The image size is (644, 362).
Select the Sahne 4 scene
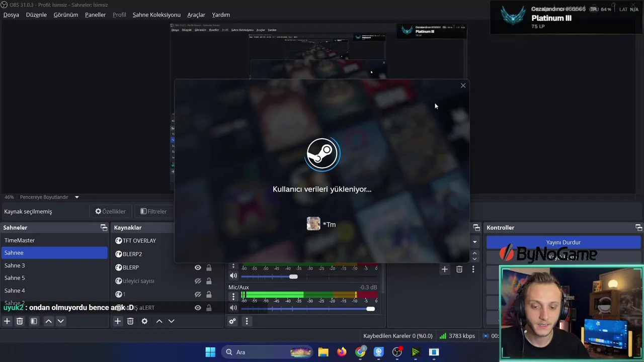point(54,291)
